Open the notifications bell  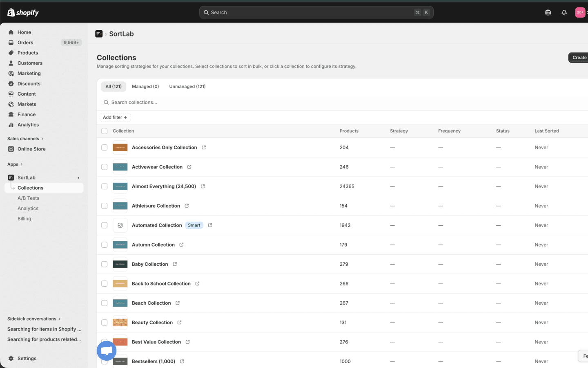(x=564, y=13)
